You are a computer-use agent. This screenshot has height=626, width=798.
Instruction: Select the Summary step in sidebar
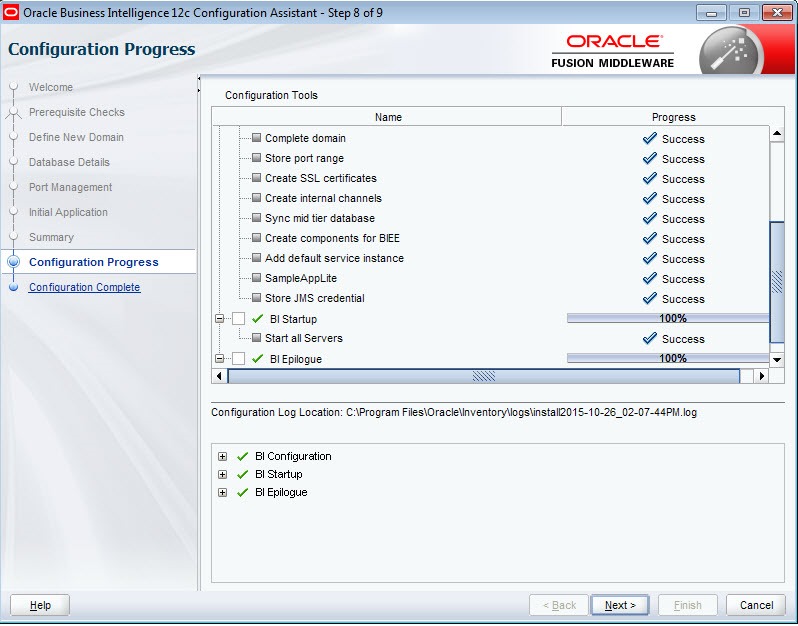tap(51, 237)
